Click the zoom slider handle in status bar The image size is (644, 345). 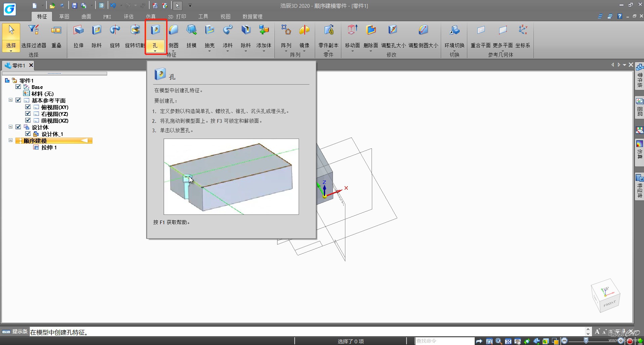point(586,341)
